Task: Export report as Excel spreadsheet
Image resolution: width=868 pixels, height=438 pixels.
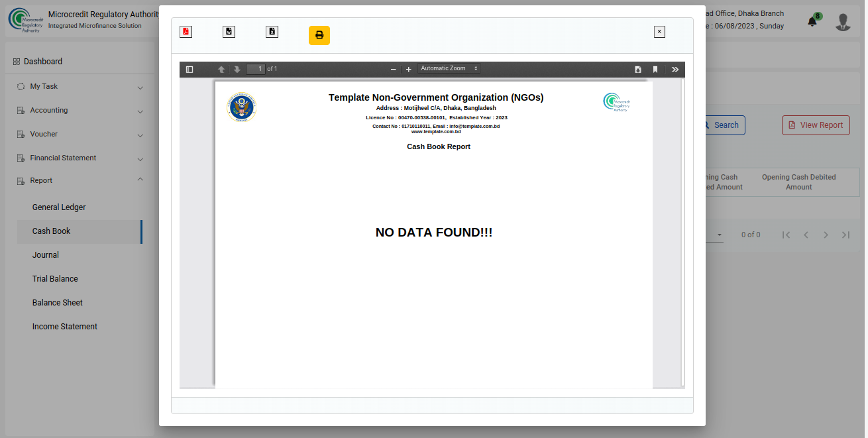Action: (x=272, y=32)
